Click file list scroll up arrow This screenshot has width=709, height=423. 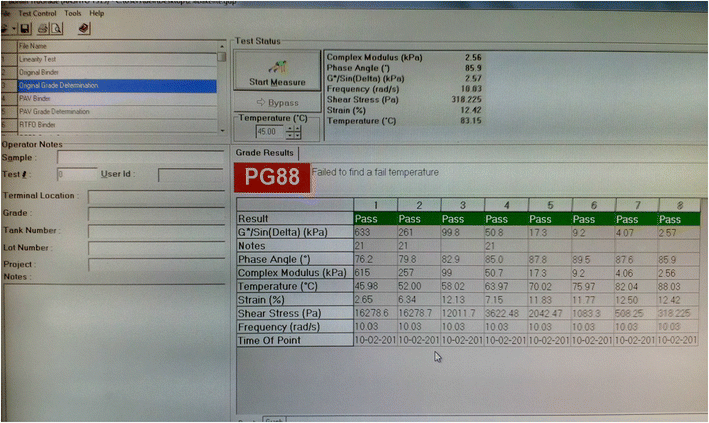pyautogui.click(x=222, y=46)
